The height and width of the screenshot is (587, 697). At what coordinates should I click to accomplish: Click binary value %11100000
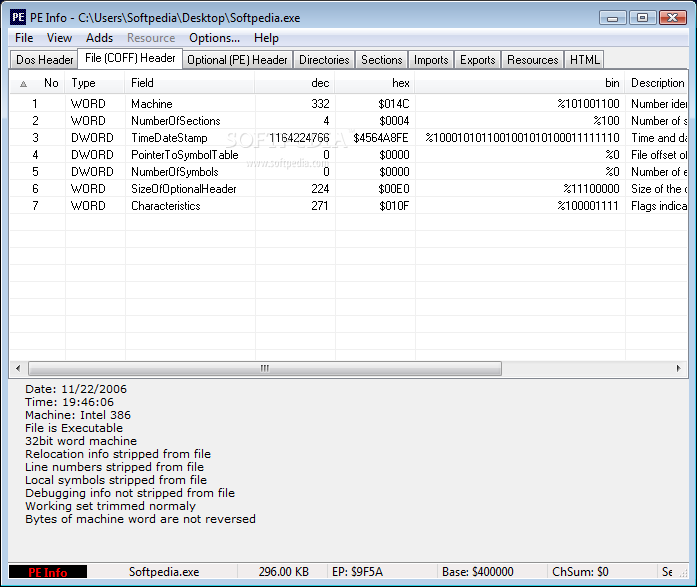point(591,189)
